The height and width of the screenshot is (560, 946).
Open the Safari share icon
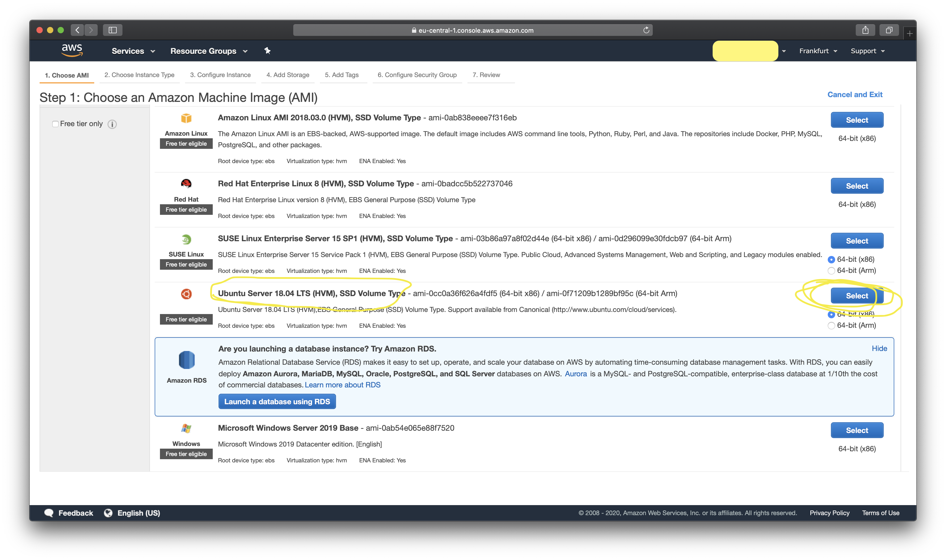click(x=865, y=30)
